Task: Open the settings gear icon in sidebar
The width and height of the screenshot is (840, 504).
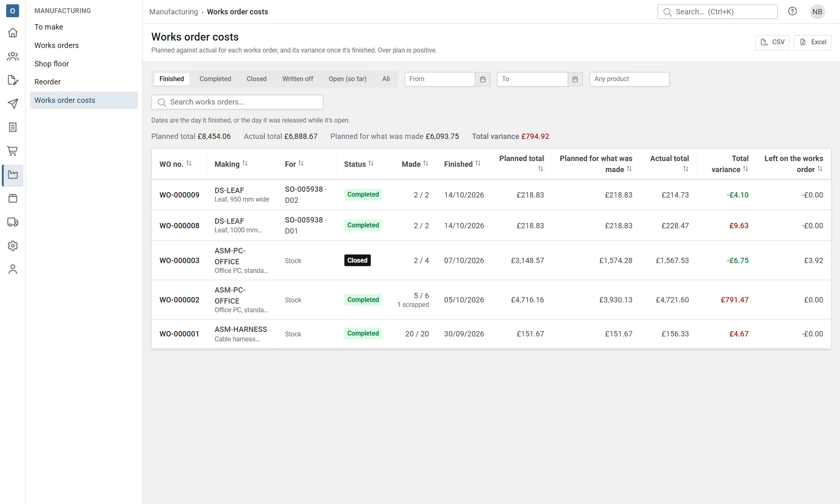Action: pyautogui.click(x=13, y=246)
